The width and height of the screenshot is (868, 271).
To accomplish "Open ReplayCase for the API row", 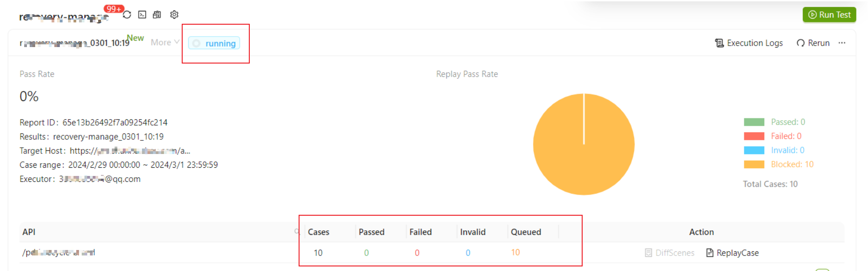I will pyautogui.click(x=732, y=253).
